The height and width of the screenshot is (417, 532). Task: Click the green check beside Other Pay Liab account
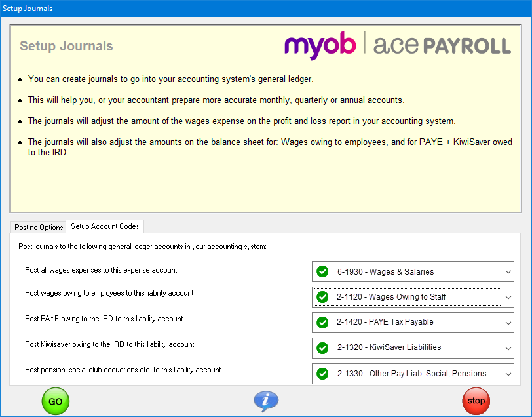point(322,374)
